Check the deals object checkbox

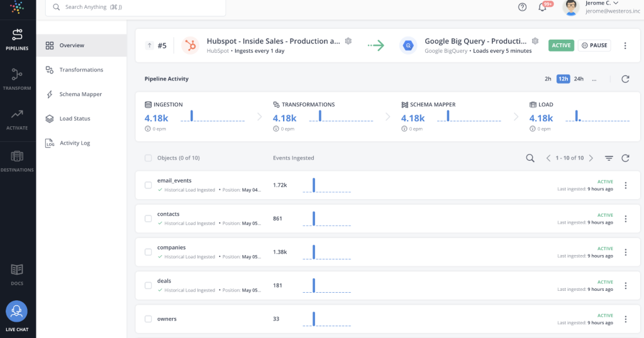[x=148, y=285]
